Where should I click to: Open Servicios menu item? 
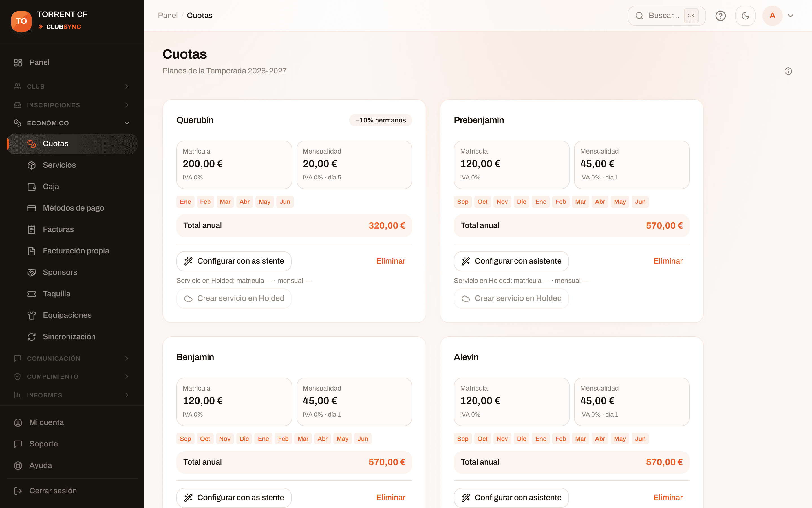point(72,165)
